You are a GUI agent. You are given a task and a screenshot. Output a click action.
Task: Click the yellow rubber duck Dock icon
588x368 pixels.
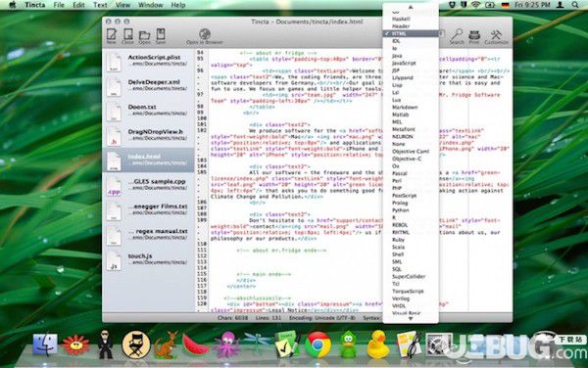point(378,345)
